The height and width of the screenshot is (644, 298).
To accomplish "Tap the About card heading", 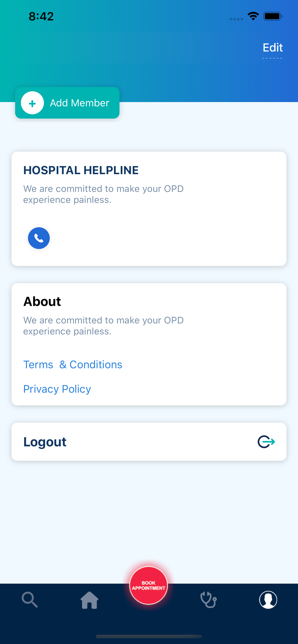I will click(x=42, y=301).
